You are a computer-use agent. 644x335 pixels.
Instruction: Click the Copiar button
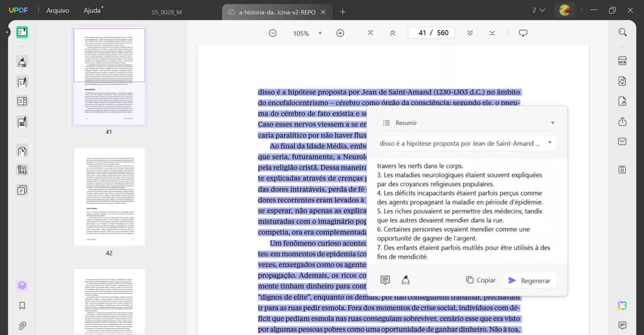(481, 280)
